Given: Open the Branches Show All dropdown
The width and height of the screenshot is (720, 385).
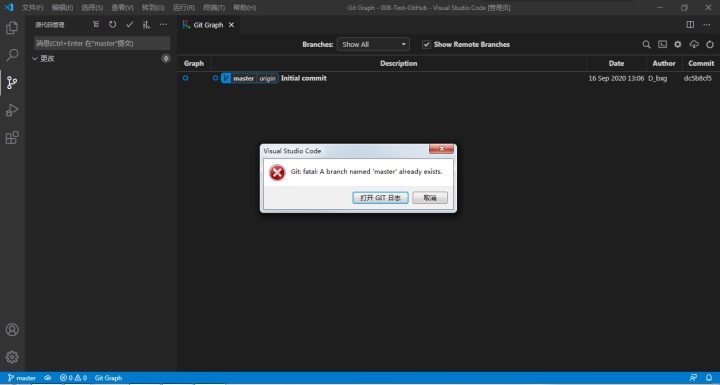Looking at the screenshot, I should point(373,45).
